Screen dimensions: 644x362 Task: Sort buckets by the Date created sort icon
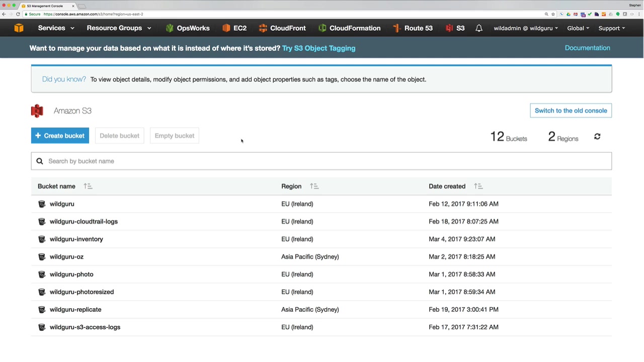pyautogui.click(x=478, y=186)
